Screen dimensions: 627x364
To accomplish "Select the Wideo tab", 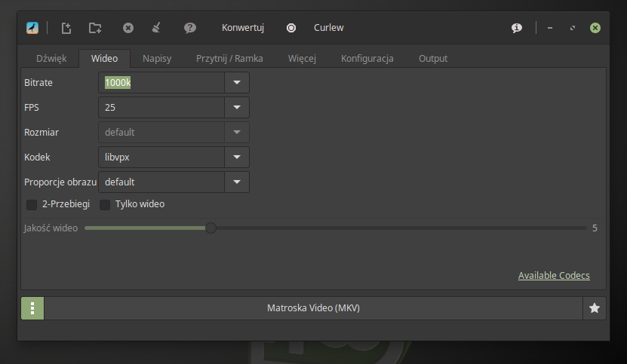I will tap(104, 58).
